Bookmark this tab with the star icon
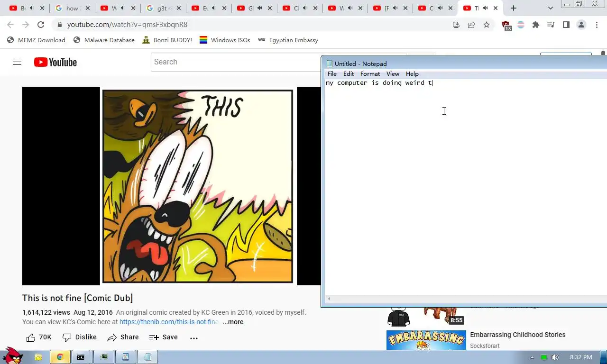Viewport: 607px width, 364px height. [487, 25]
